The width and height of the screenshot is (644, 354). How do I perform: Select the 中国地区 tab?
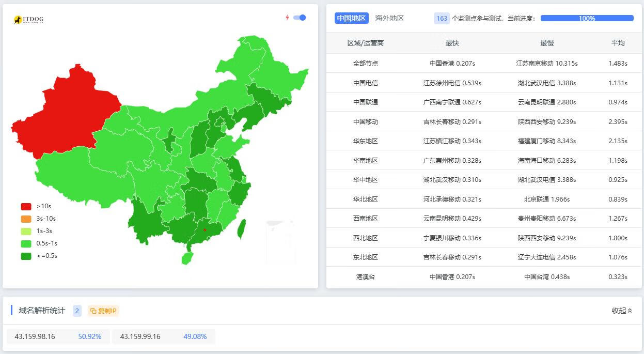point(351,18)
